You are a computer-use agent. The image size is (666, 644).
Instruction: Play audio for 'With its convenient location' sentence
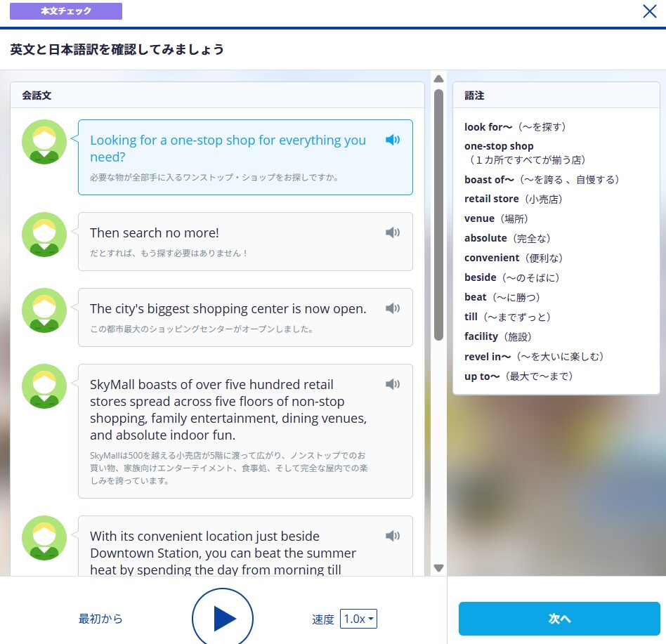tap(392, 536)
